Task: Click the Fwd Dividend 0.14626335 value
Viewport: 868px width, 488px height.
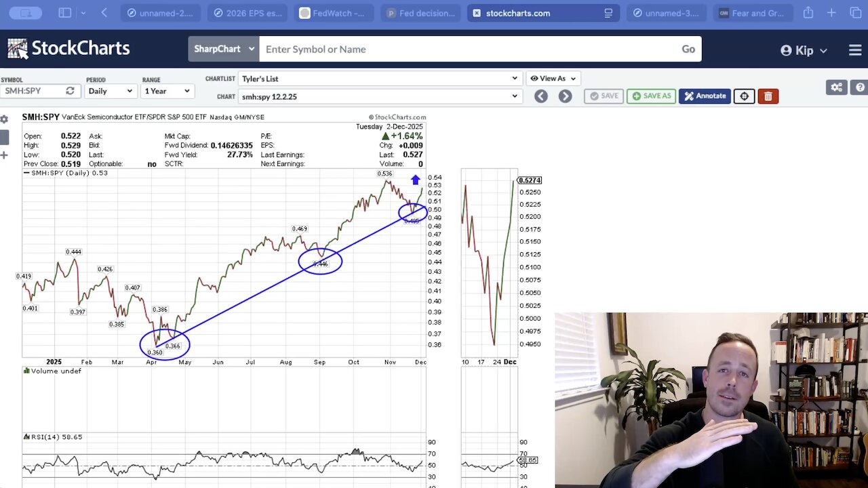Action: [x=231, y=146]
